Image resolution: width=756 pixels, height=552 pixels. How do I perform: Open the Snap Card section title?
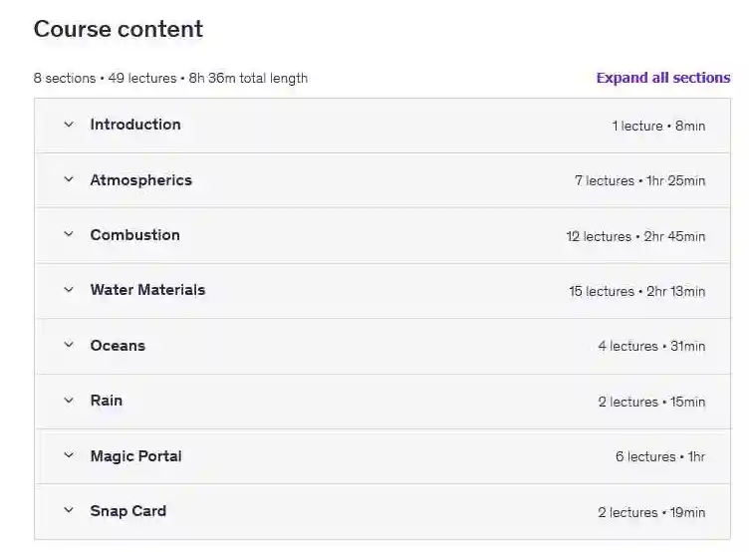[x=128, y=511]
